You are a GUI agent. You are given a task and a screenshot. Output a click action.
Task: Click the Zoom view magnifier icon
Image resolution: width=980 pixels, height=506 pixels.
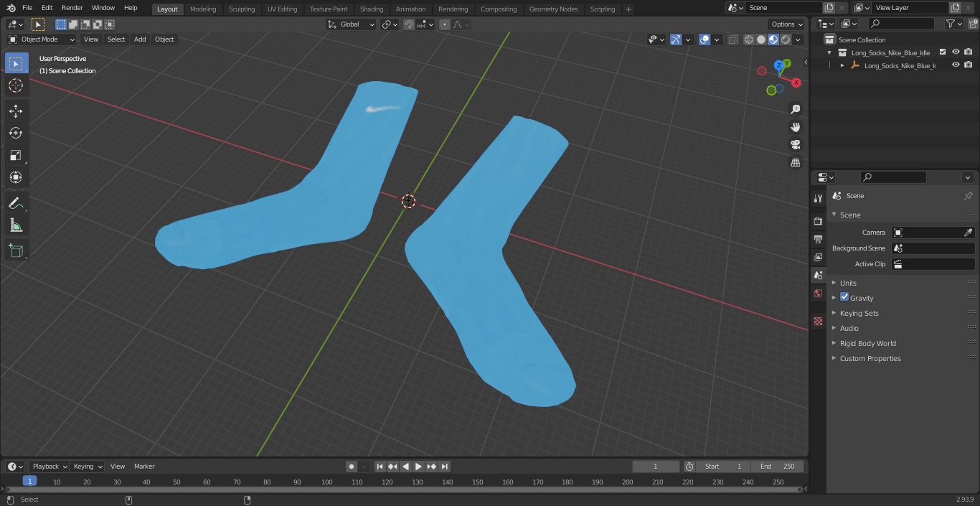click(x=795, y=109)
